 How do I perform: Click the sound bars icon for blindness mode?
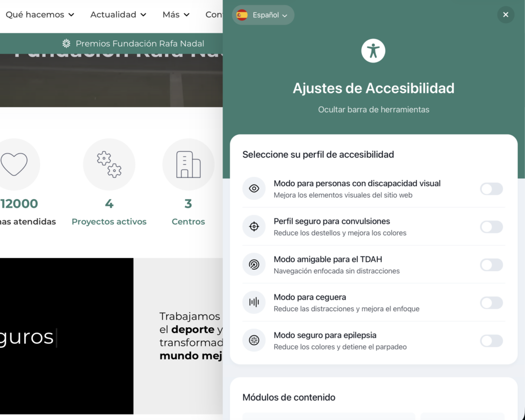254,303
